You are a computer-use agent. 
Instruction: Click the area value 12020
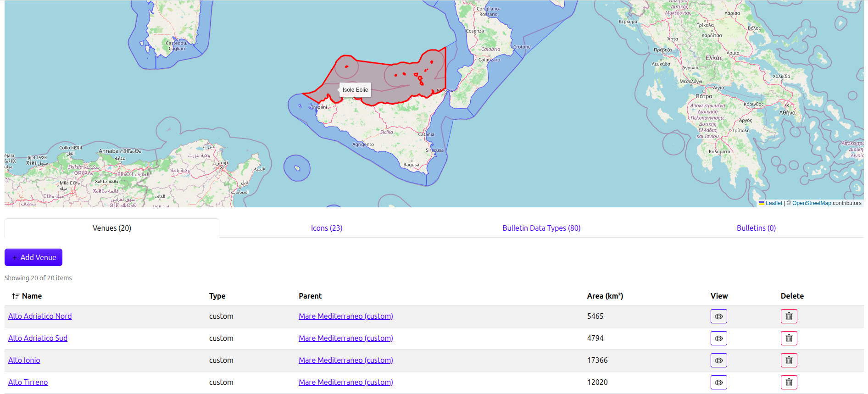[597, 382]
